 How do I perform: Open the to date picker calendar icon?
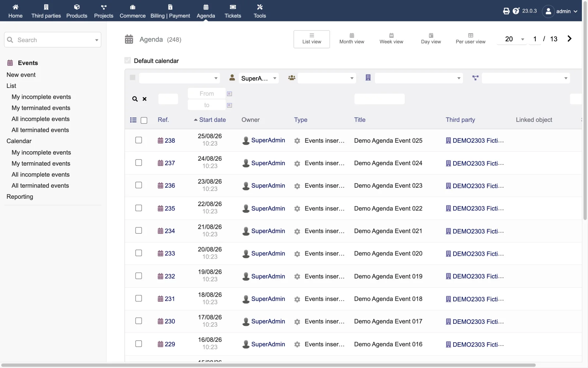tap(229, 105)
